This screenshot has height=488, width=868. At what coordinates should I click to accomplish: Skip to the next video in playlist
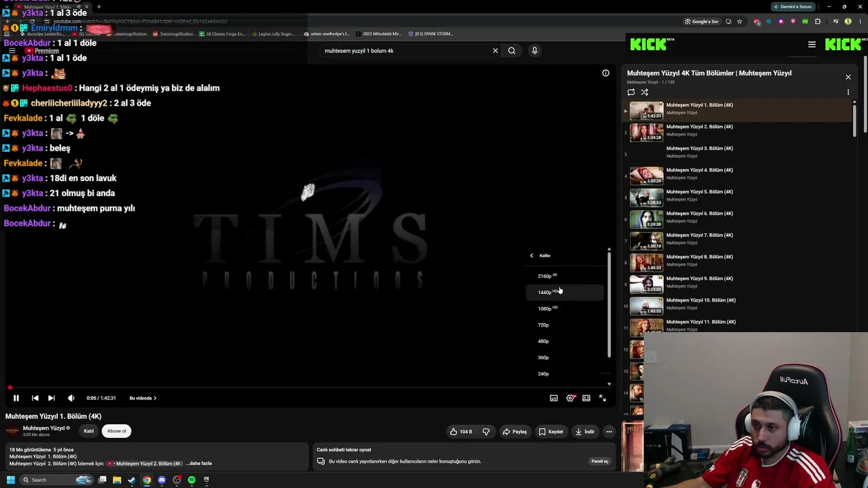(x=52, y=398)
